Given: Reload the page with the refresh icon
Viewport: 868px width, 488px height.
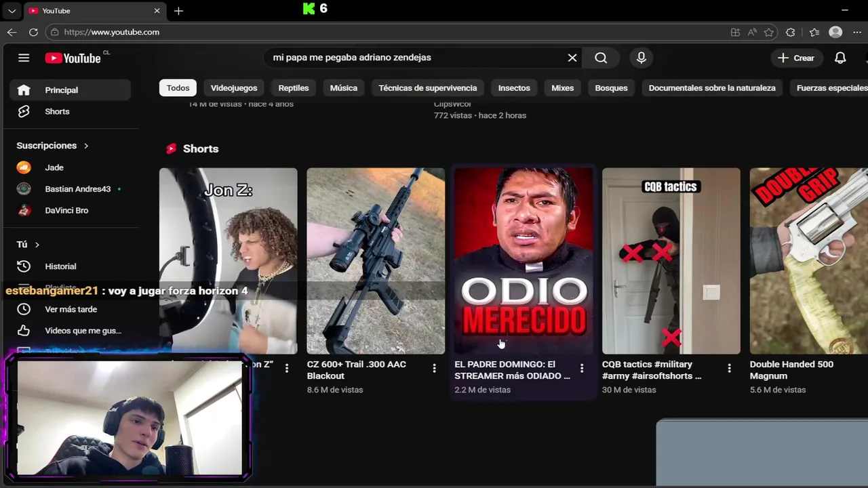Looking at the screenshot, I should click(x=33, y=32).
